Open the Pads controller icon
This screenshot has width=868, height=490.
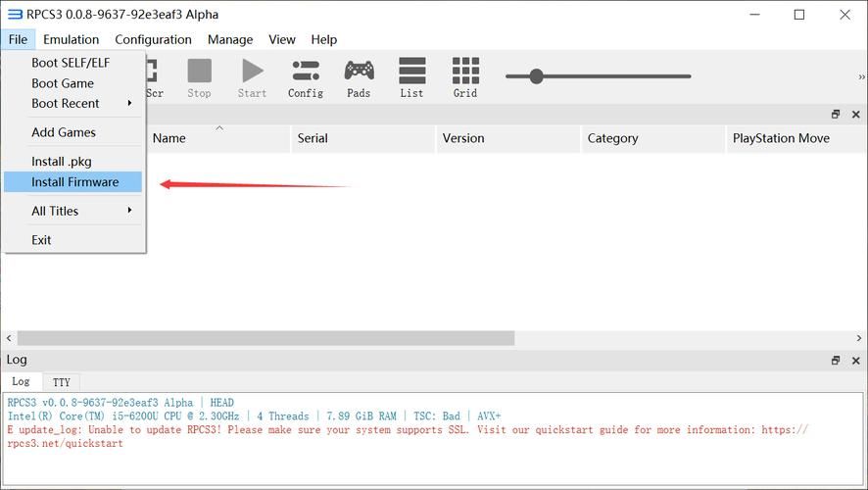[359, 77]
